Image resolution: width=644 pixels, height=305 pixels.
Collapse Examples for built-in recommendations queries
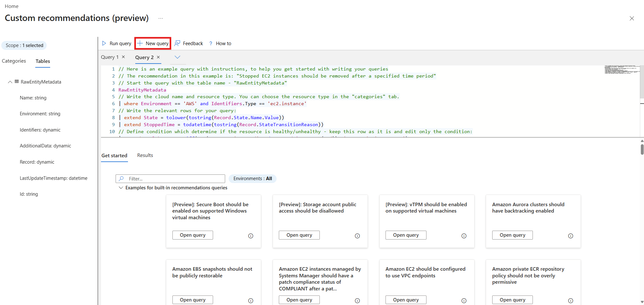[x=121, y=188]
